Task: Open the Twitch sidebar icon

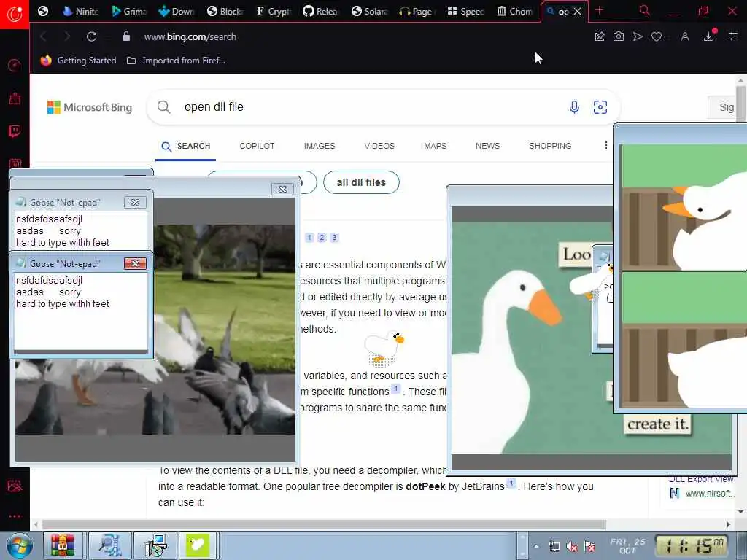Action: [x=15, y=131]
